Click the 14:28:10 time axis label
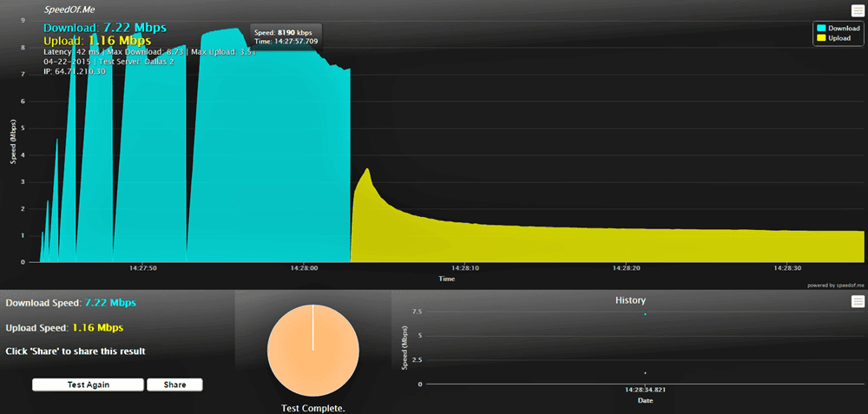868x414 pixels. click(x=464, y=269)
